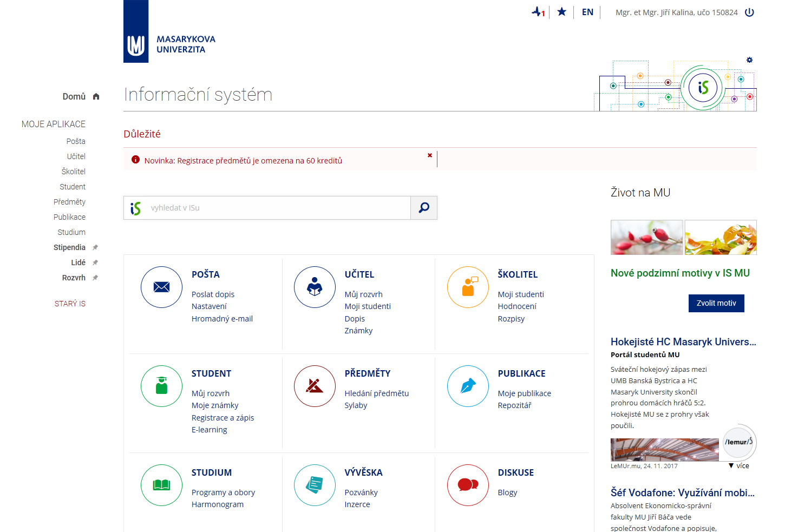The width and height of the screenshot is (785, 532).
Task: Open the Pošta envelope icon
Action: pyautogui.click(x=161, y=287)
